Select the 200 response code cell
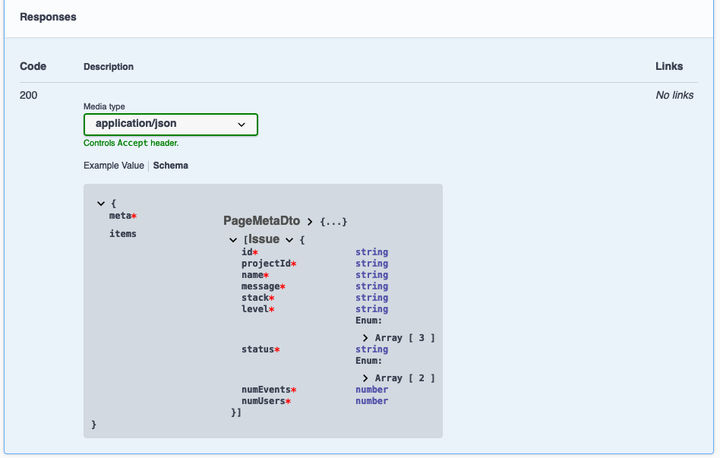 point(29,96)
